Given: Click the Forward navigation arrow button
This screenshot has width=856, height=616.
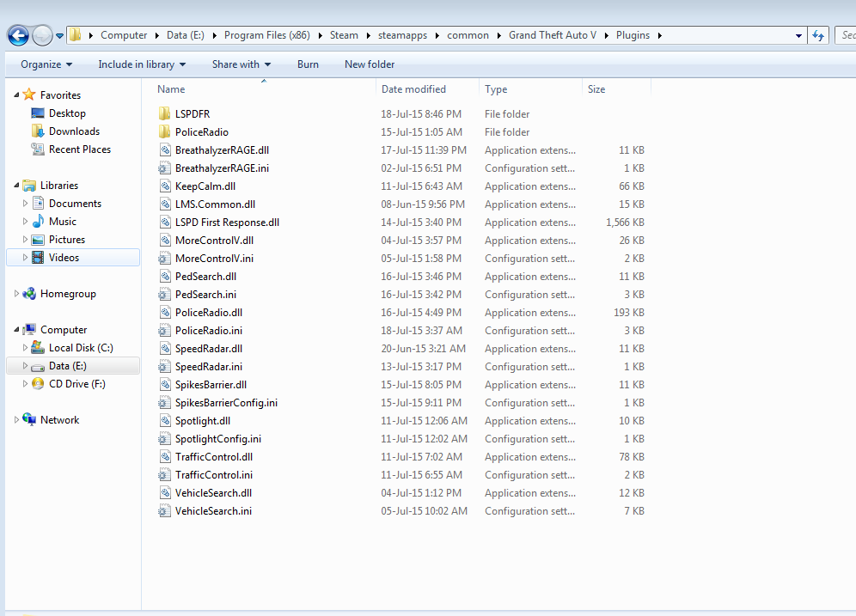Looking at the screenshot, I should point(43,35).
